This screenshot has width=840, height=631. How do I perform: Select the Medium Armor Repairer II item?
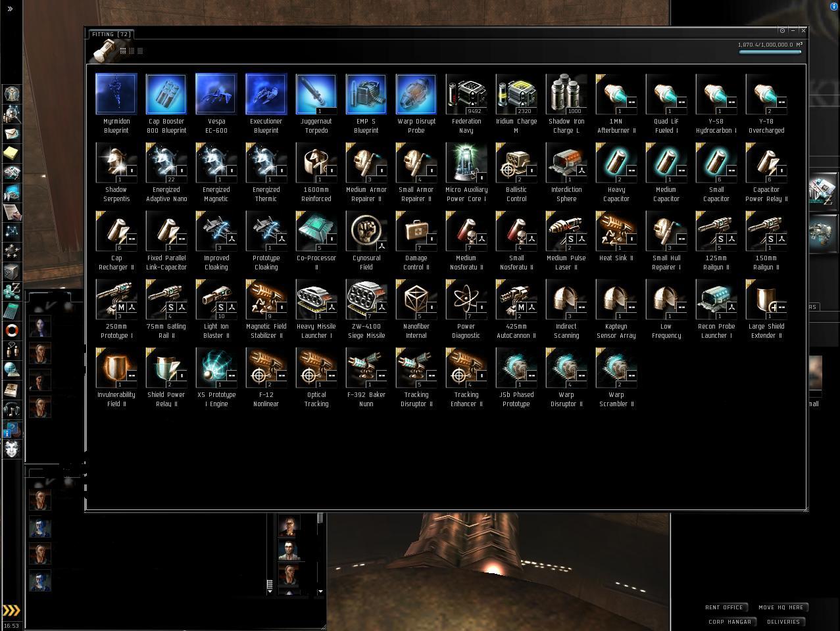point(366,171)
